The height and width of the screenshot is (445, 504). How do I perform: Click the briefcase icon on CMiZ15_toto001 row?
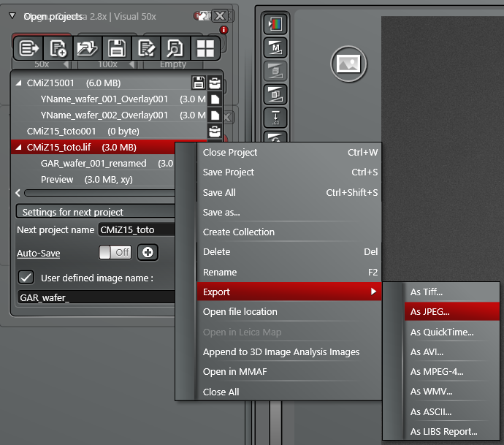pyautogui.click(x=215, y=132)
